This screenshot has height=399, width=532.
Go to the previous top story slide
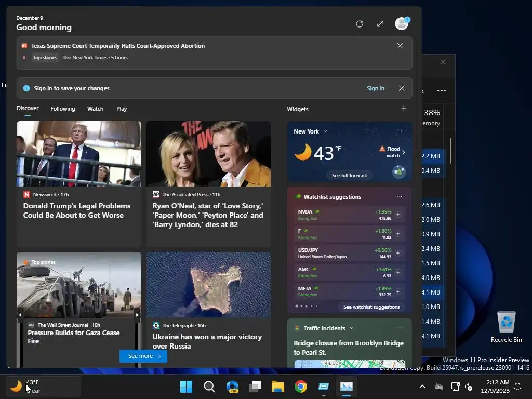pyautogui.click(x=20, y=315)
